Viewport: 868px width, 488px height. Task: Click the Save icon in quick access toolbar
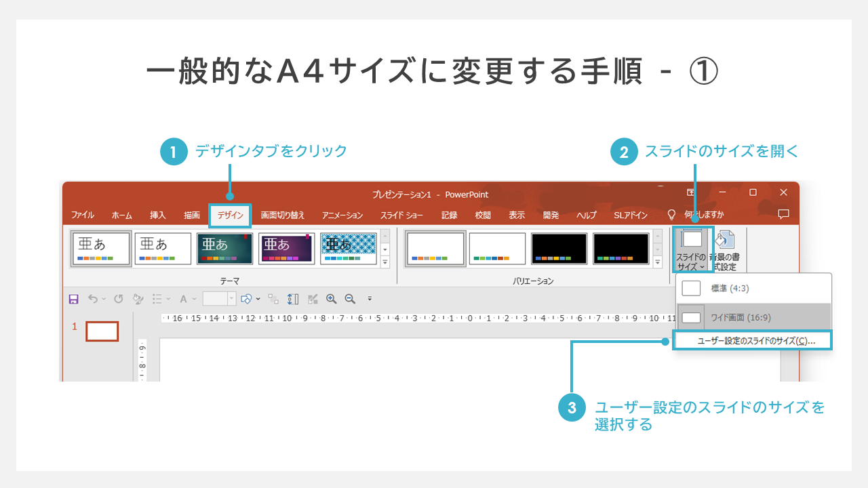(74, 299)
